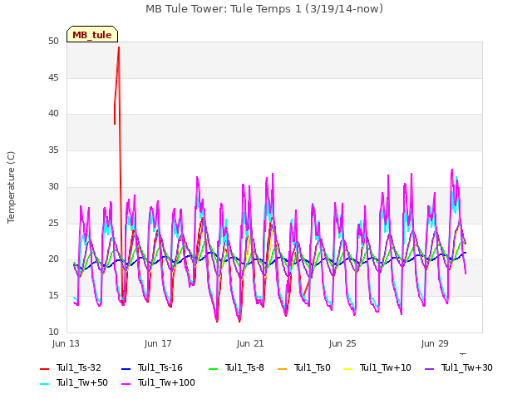532x399 pixels.
Task: Click the Jun 25 x-axis label
Action: click(x=342, y=343)
